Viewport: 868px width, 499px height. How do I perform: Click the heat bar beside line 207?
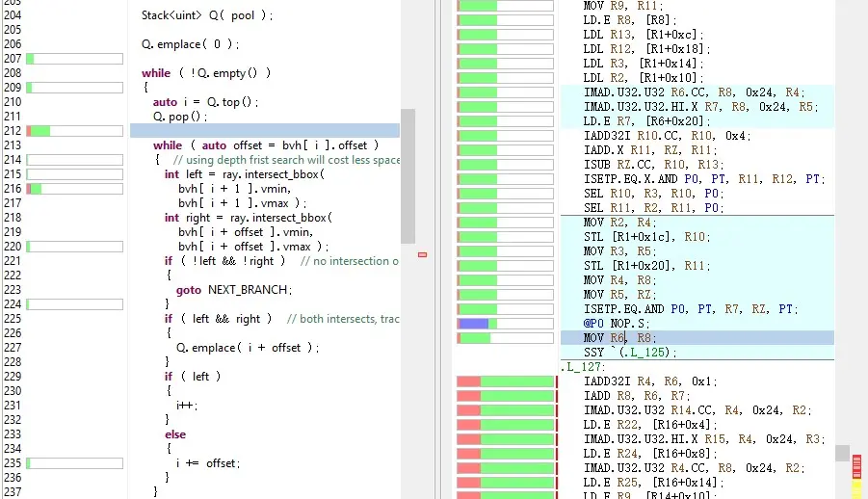pyautogui.click(x=74, y=59)
